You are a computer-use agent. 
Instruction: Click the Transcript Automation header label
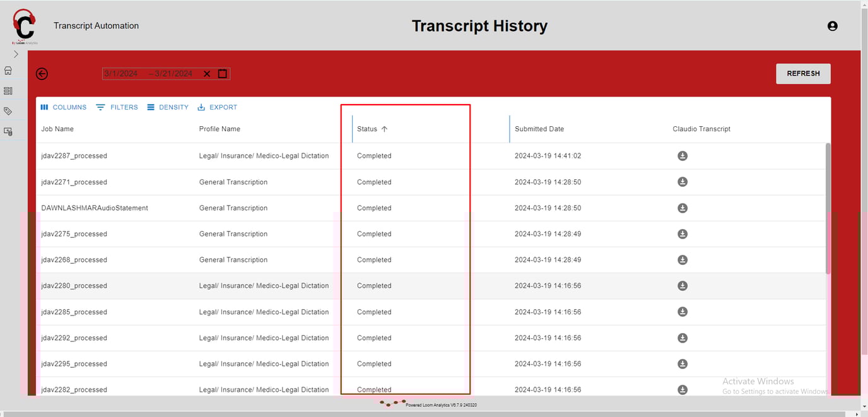(96, 26)
